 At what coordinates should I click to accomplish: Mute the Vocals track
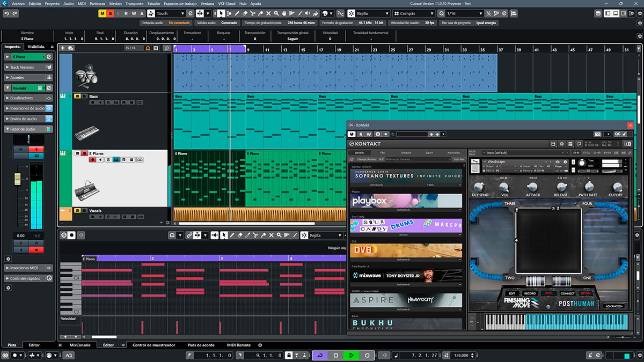point(77,210)
